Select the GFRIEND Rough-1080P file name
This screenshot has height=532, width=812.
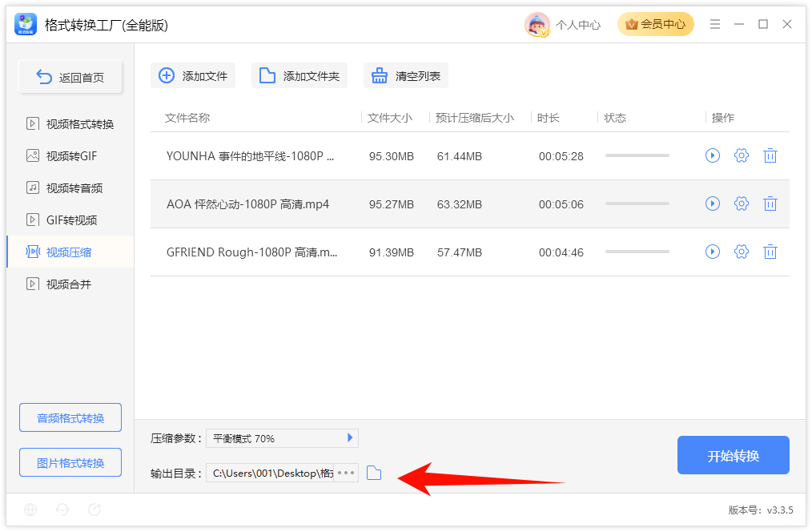click(x=251, y=252)
